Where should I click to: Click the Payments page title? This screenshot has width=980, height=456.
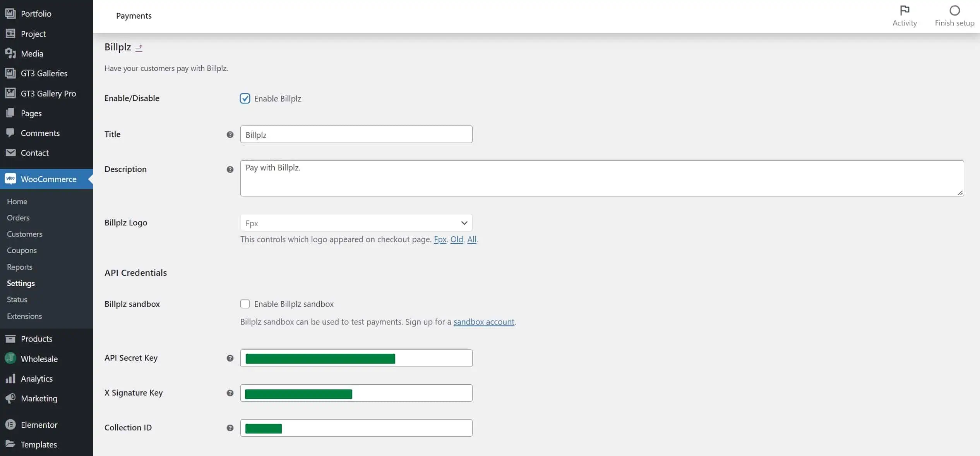(134, 16)
